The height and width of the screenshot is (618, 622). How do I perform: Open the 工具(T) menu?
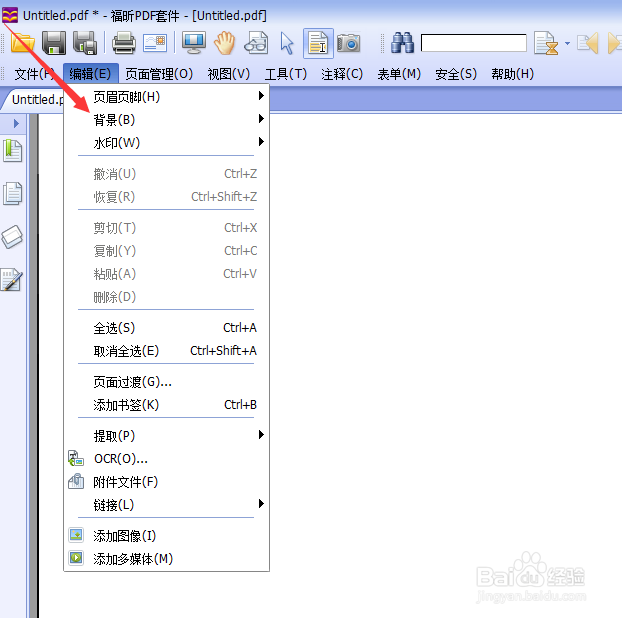point(286,74)
